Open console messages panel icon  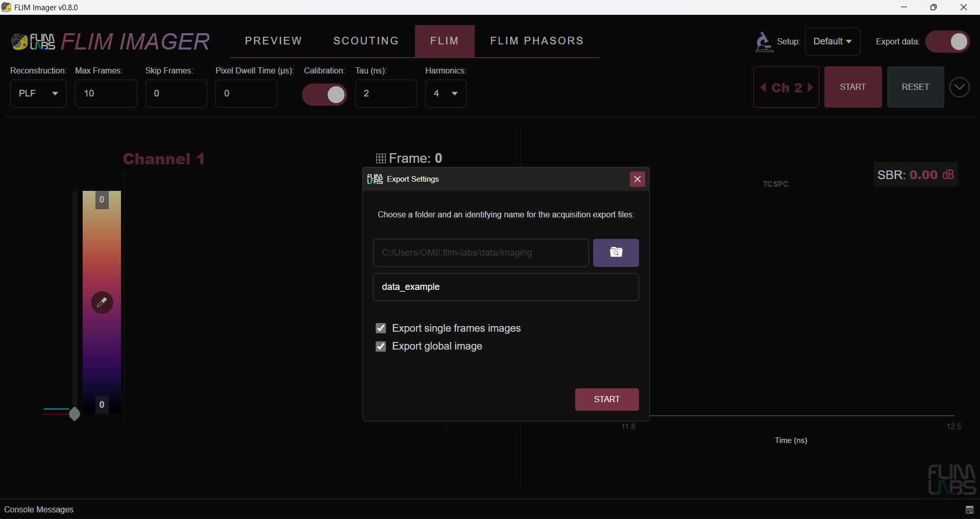(x=969, y=510)
